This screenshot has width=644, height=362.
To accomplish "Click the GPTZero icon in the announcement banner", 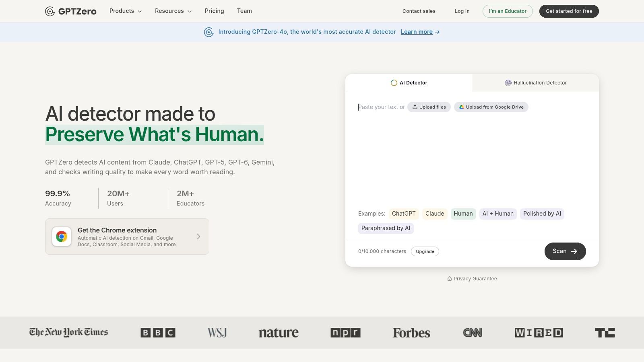I will (208, 32).
